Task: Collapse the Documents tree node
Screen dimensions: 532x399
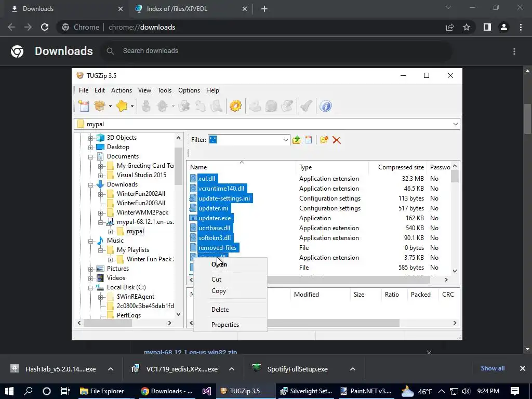Action: point(90,157)
